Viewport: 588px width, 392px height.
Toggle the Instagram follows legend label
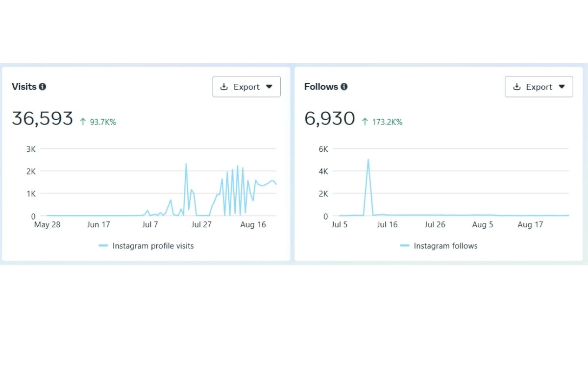coord(445,246)
